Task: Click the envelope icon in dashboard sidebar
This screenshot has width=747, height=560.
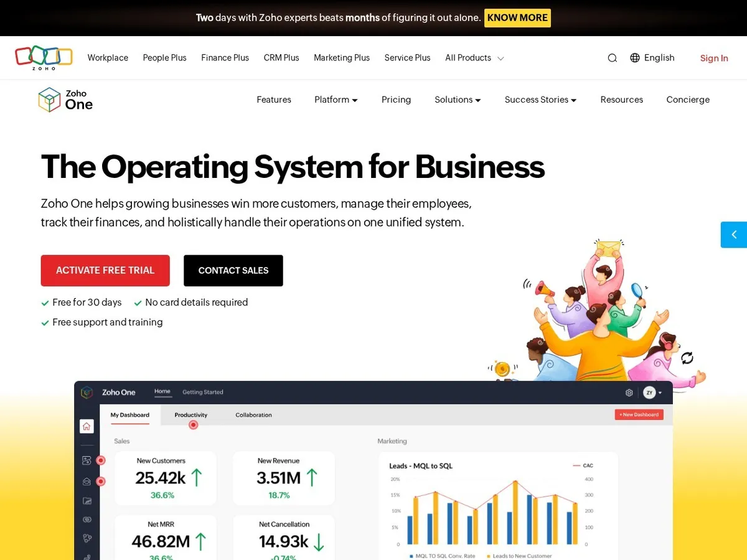Action: (87, 481)
